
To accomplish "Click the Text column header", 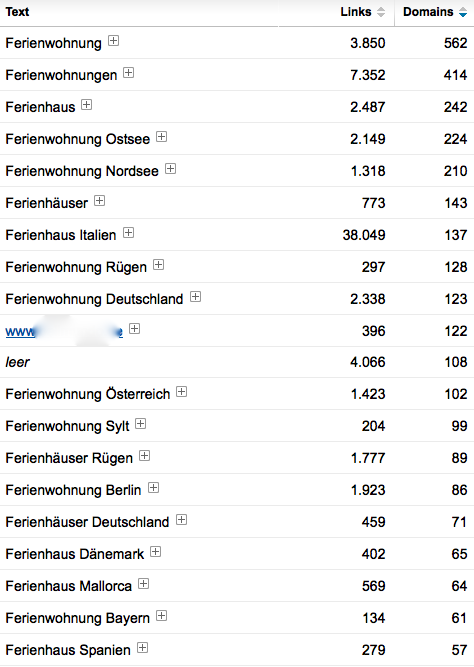I will coord(17,12).
